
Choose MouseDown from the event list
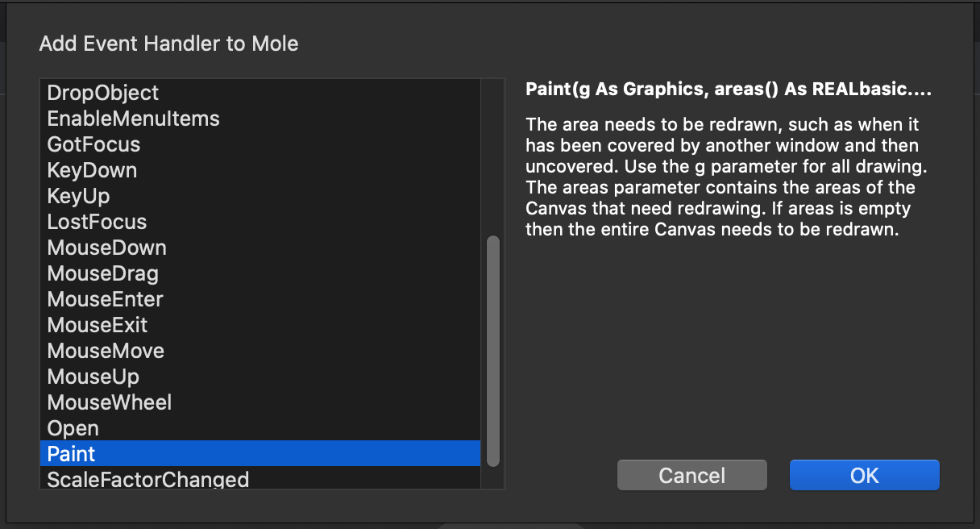click(x=260, y=248)
